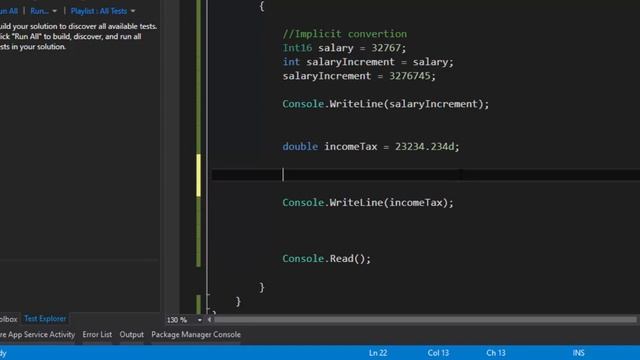Image resolution: width=640 pixels, height=360 pixels.
Task: Click Col 13 in the status bar
Action: tap(438, 353)
